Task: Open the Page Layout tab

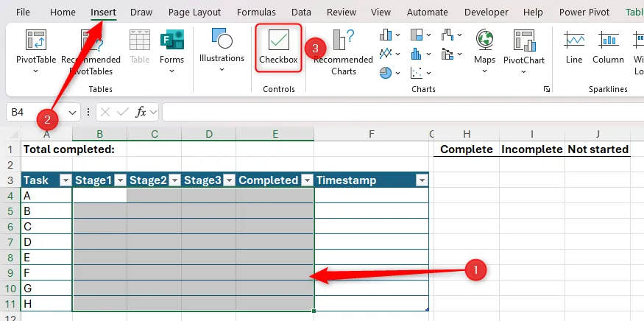Action: [194, 13]
